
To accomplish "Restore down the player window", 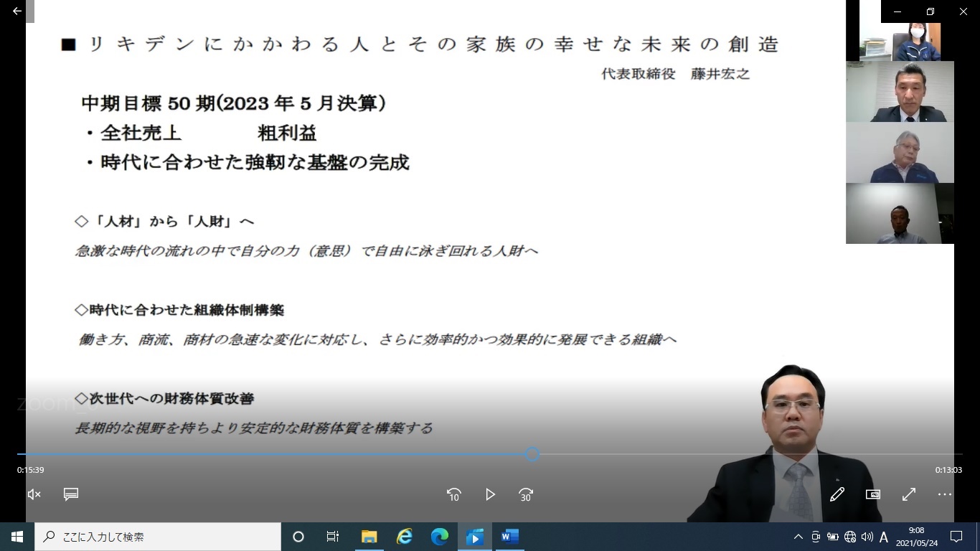I will point(930,11).
